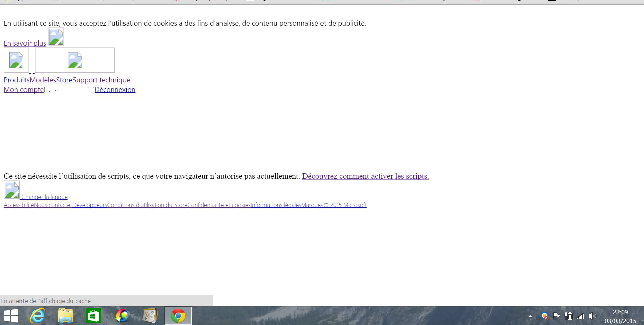The width and height of the screenshot is (644, 325).
Task: Open the Produits navigation link
Action: (x=16, y=80)
